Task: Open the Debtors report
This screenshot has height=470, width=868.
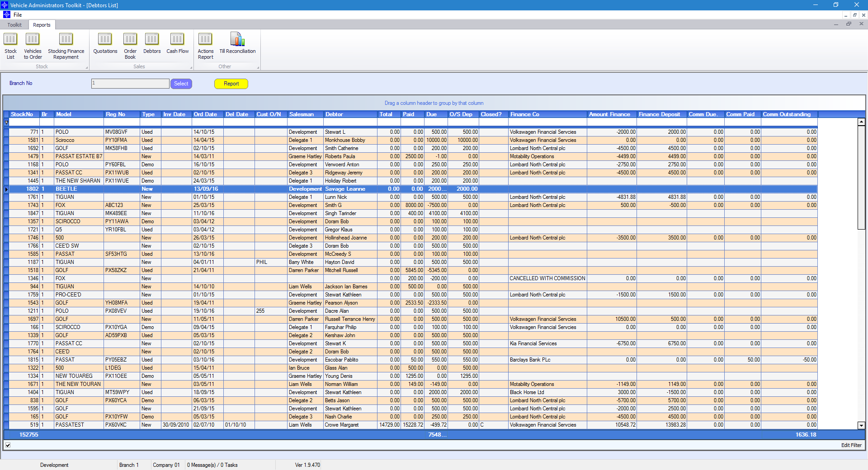Action: tap(152, 43)
